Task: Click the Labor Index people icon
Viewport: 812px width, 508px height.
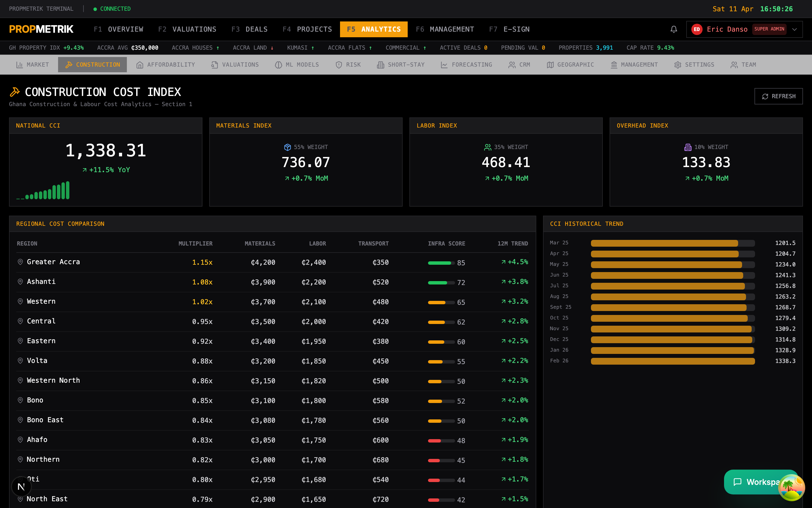Action: pyautogui.click(x=487, y=147)
